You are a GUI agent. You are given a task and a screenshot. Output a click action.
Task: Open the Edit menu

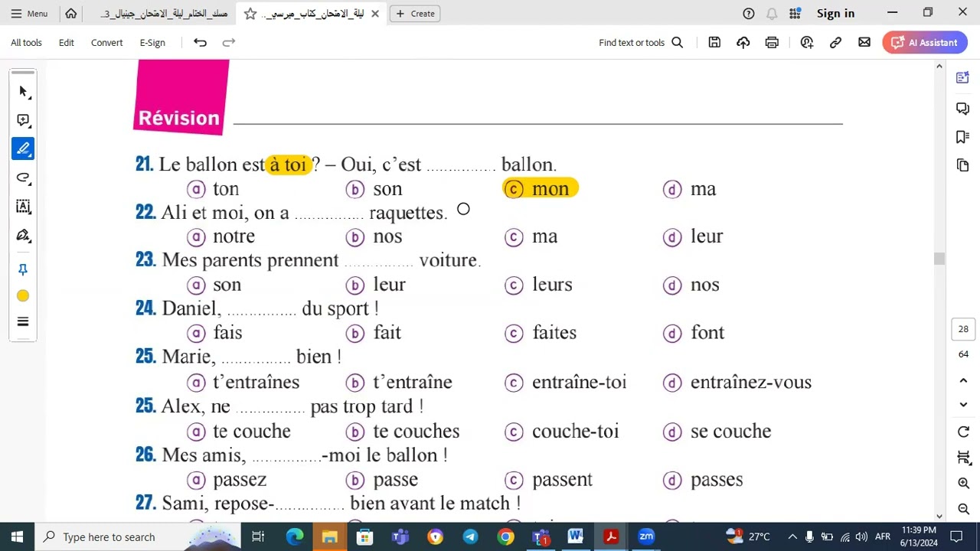coord(67,43)
